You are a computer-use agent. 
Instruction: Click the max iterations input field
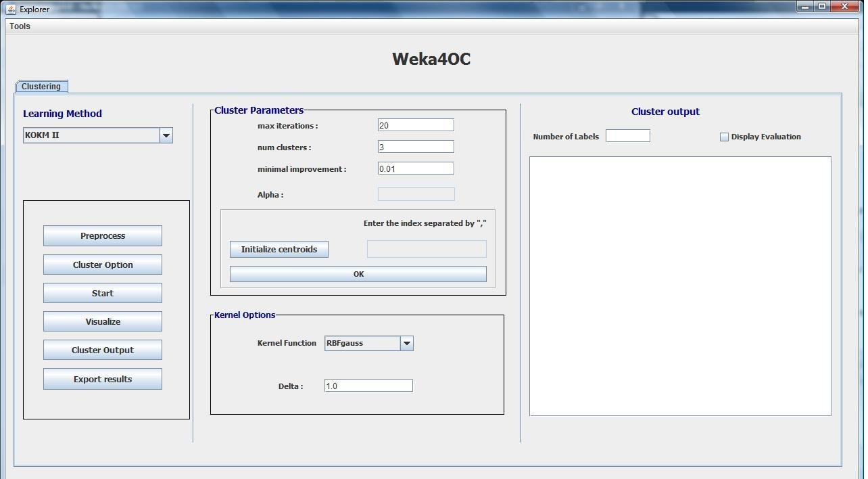(x=416, y=124)
